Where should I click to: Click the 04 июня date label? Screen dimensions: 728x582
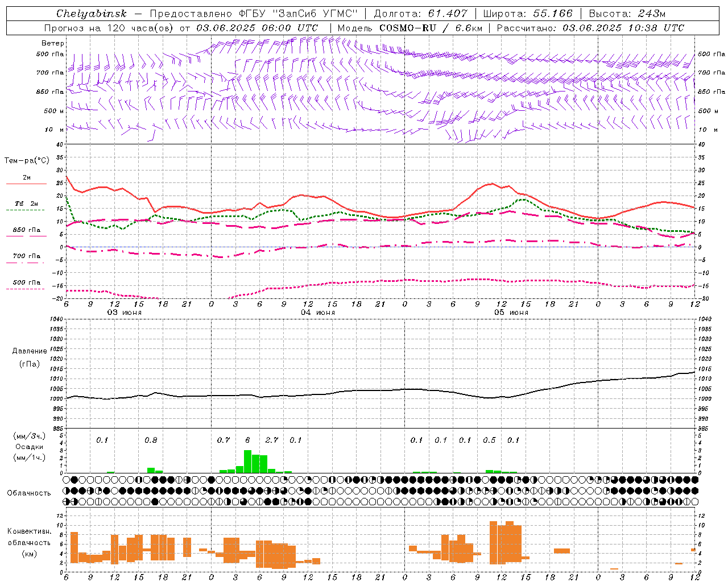(318, 313)
